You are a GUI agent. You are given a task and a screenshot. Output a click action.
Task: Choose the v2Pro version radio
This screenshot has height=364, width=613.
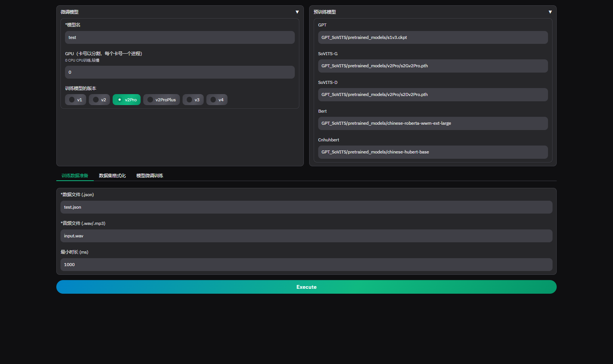[x=127, y=100]
